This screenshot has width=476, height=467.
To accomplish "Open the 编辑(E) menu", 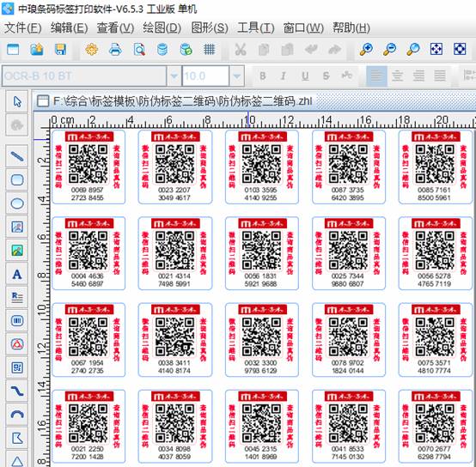I will pyautogui.click(x=70, y=27).
